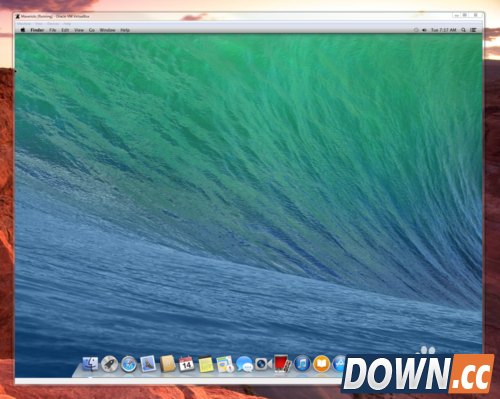Close the VirtualBox window

click(476, 15)
